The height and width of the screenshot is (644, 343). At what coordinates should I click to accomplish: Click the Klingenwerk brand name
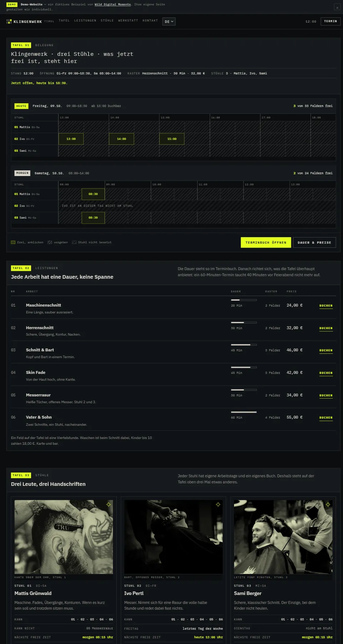pyautogui.click(x=28, y=22)
